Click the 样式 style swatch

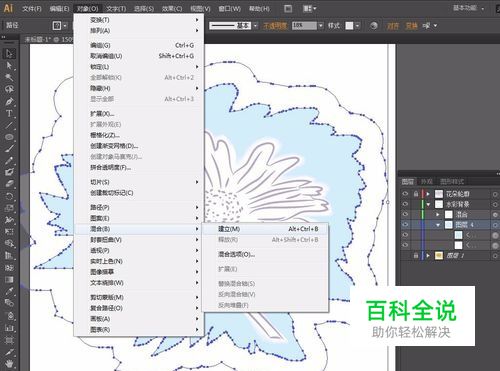349,26
